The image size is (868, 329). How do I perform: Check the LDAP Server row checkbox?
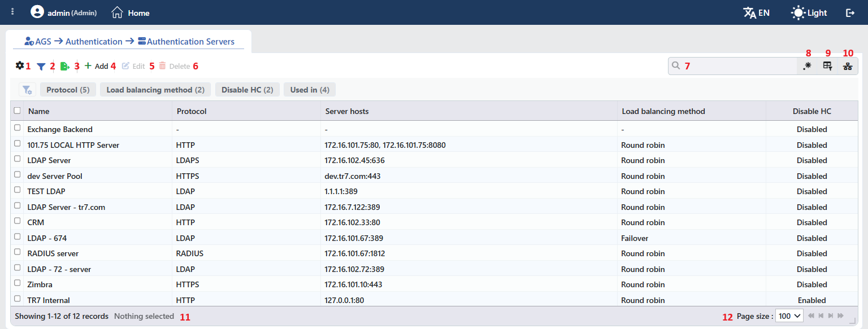17,159
